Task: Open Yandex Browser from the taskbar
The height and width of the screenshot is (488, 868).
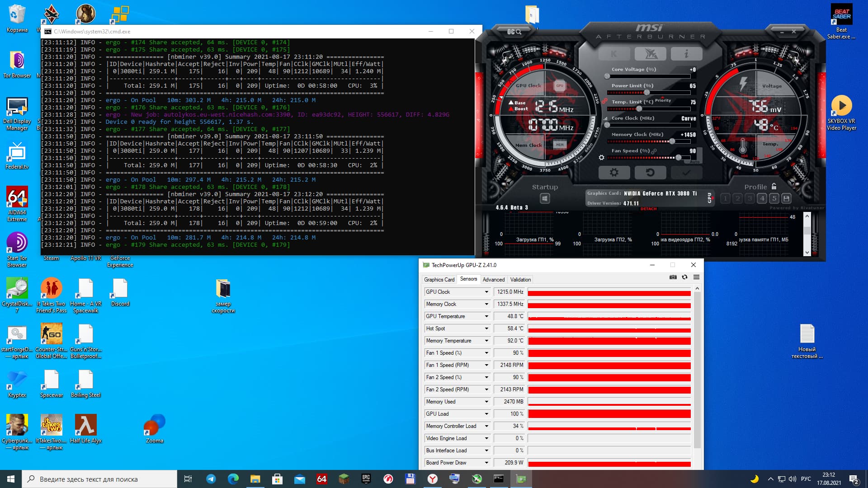Action: click(433, 479)
